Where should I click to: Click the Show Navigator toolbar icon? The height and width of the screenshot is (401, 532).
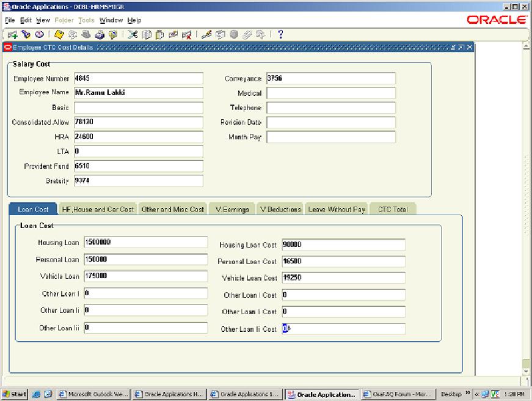(x=39, y=35)
